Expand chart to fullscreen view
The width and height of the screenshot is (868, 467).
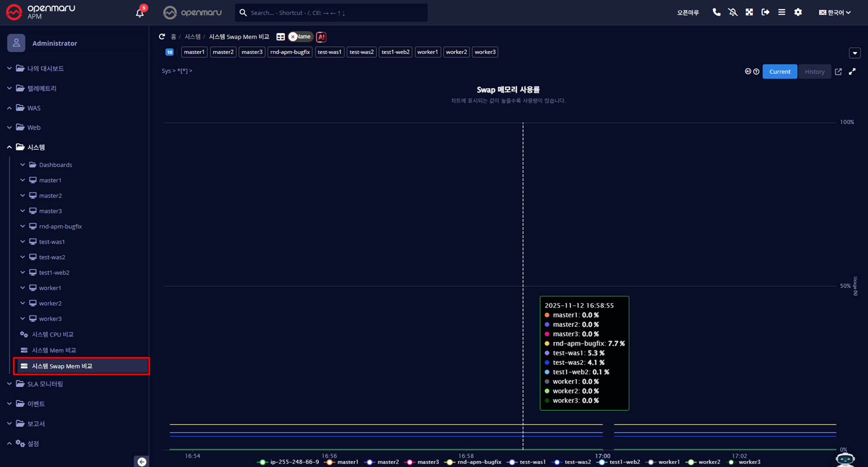(852, 72)
